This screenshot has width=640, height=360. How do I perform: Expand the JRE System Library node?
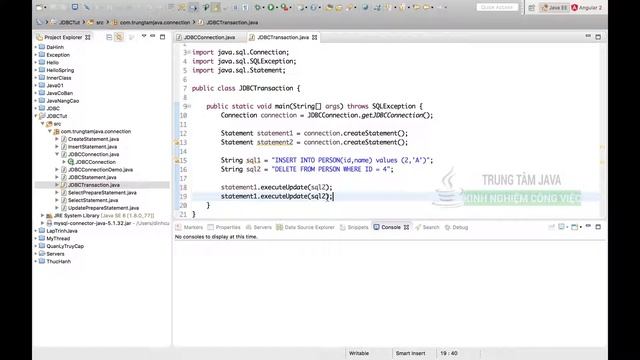[42, 216]
